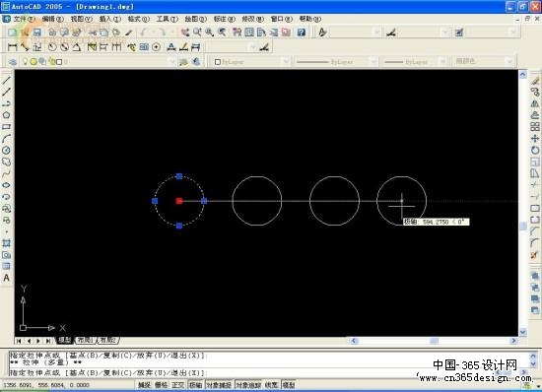542x392 pixels.
Task: Click the Array modify tool
Action: tap(535, 127)
